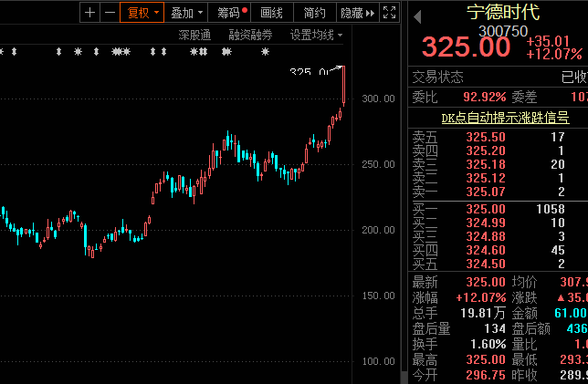This screenshot has height=384, width=588.
Task: Open the DK点自动提示涨跌信号 link
Action: click(x=505, y=117)
